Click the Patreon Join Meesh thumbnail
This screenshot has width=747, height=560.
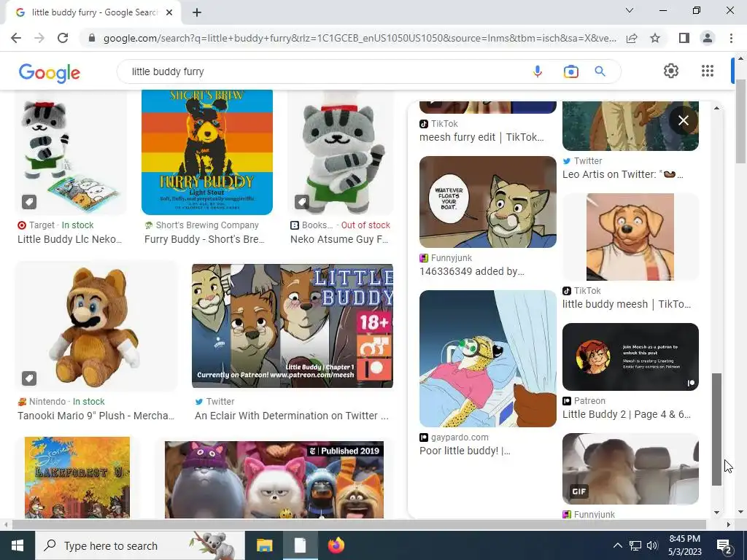630,357
